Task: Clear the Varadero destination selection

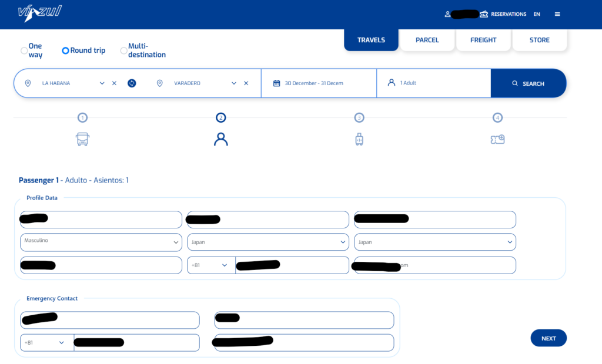Action: 246,83
